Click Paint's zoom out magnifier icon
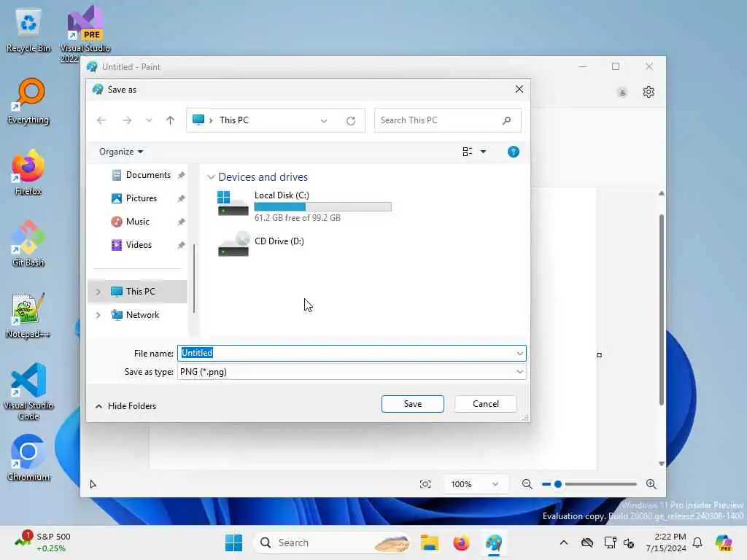The image size is (747, 560). (x=527, y=484)
